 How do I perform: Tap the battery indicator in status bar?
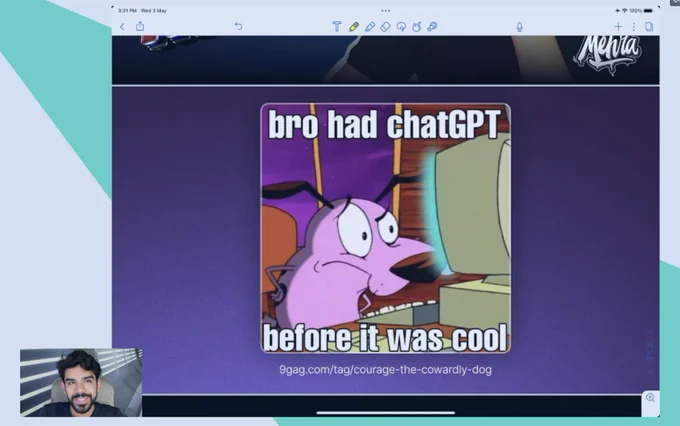coord(648,10)
